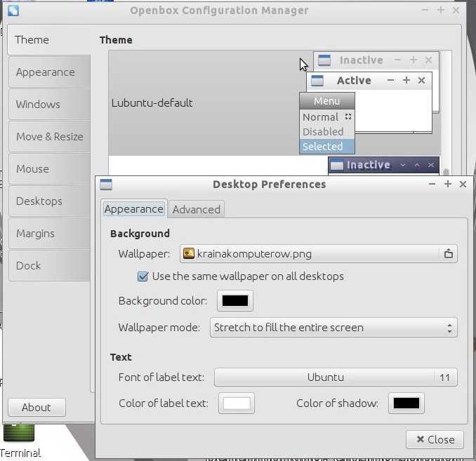The image size is (476, 461).
Task: Close Desktop Preferences with title bar X
Action: [x=463, y=184]
